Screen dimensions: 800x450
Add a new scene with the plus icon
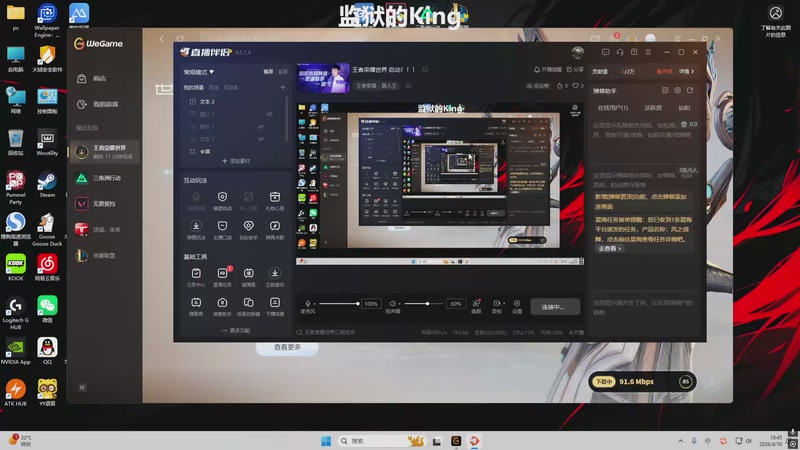283,87
